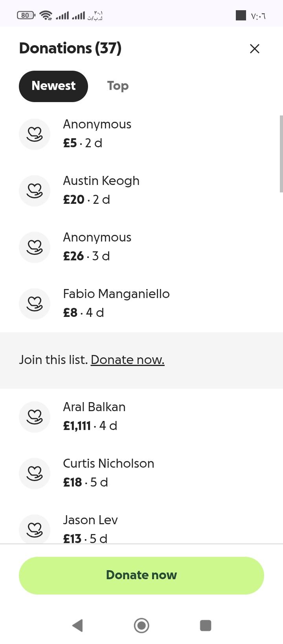Tap heart icon next to Curtis Nicholson
This screenshot has height=644, width=283.
(35, 474)
